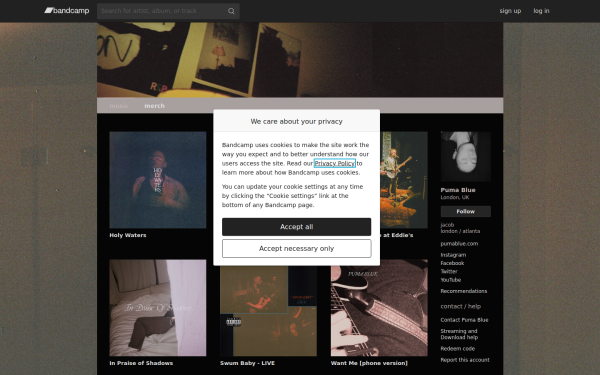Switch to the music tab
Viewport: 600px width, 375px height.
tap(119, 106)
